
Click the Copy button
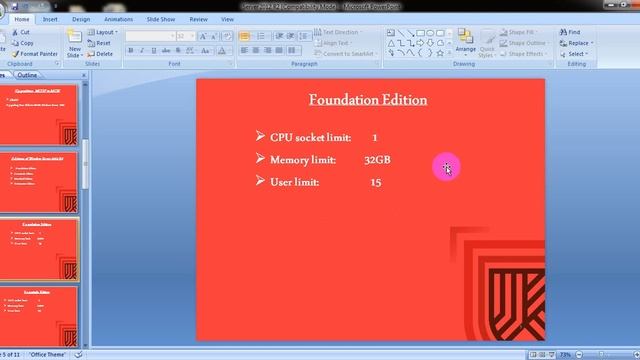click(23, 43)
